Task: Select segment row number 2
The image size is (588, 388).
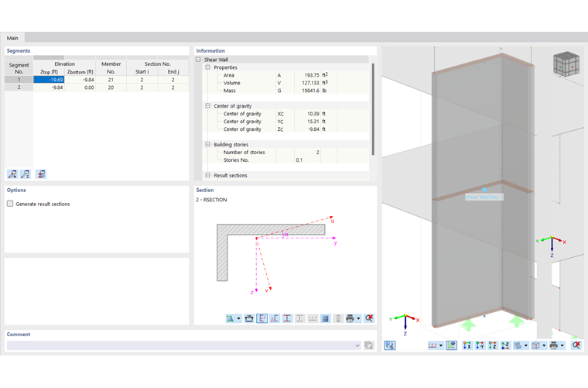Action: (19, 87)
